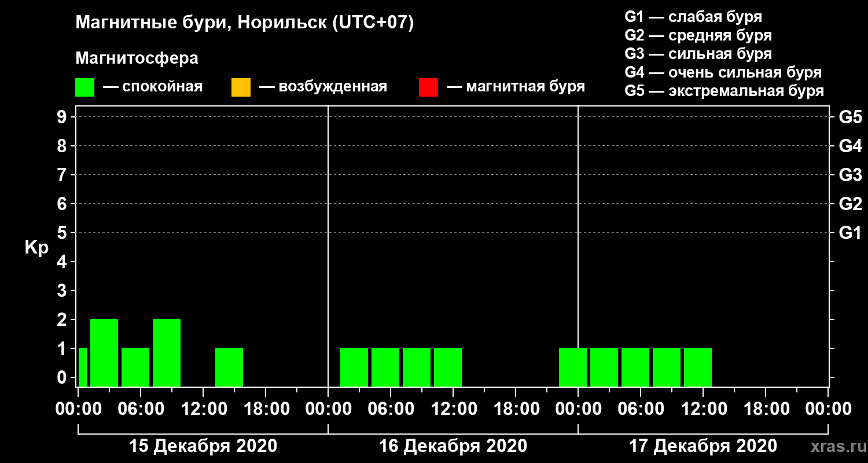This screenshot has width=868, height=463.
Task: Click the Kp axis value 9
Action: pos(63,117)
